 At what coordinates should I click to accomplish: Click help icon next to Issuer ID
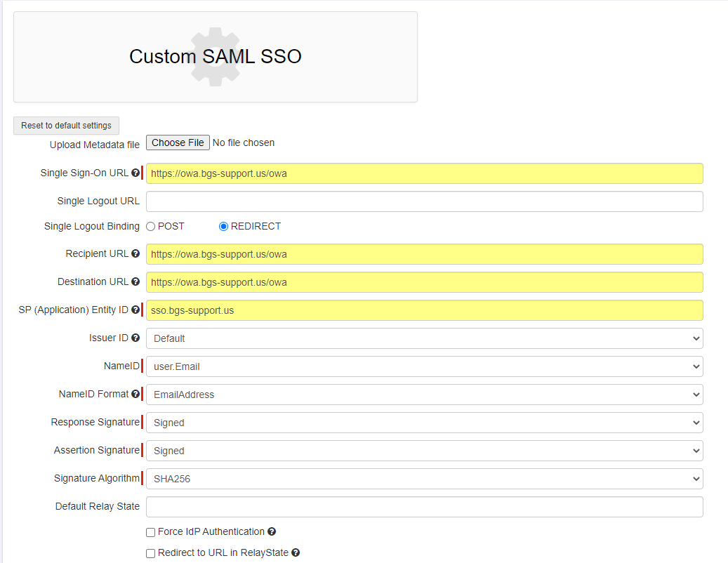click(135, 338)
